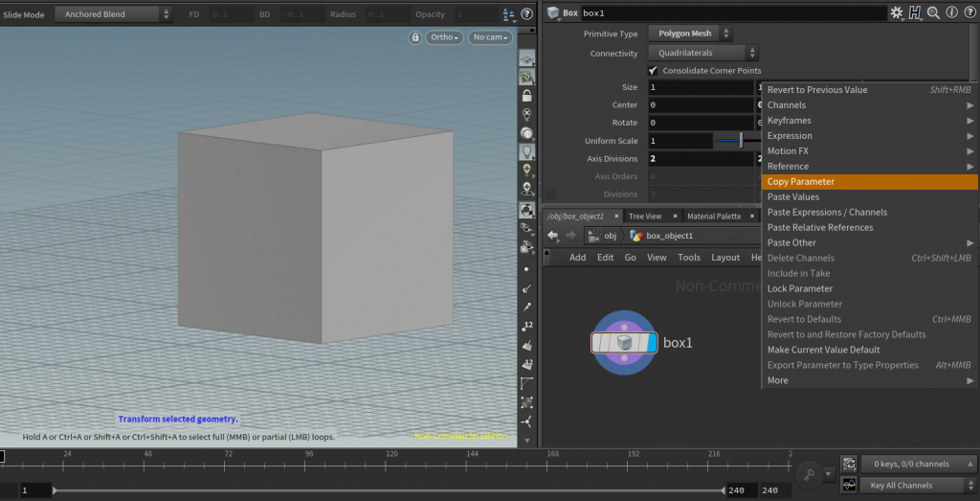
Task: Click the forward arrow in network editor
Action: [x=570, y=236]
